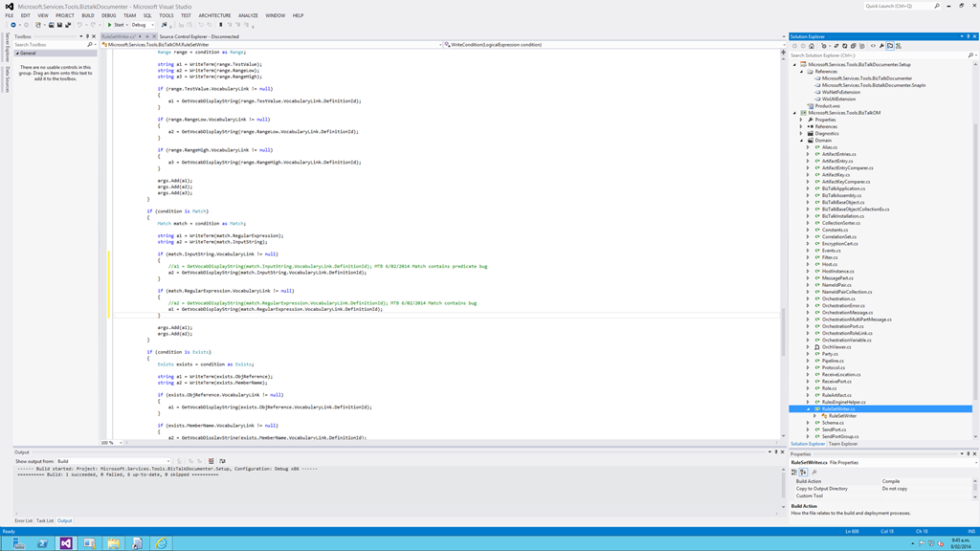Open the ANALYZE menu
Screen dimensions: 980x551
248,15
